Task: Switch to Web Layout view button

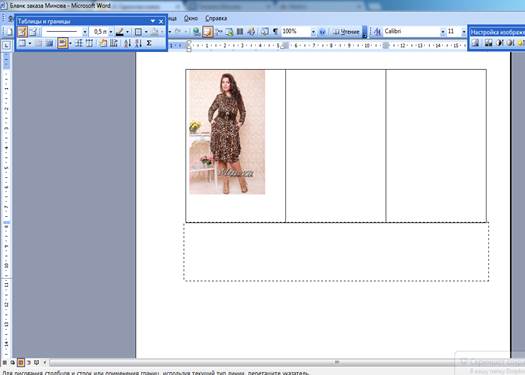Action: pos(13,362)
